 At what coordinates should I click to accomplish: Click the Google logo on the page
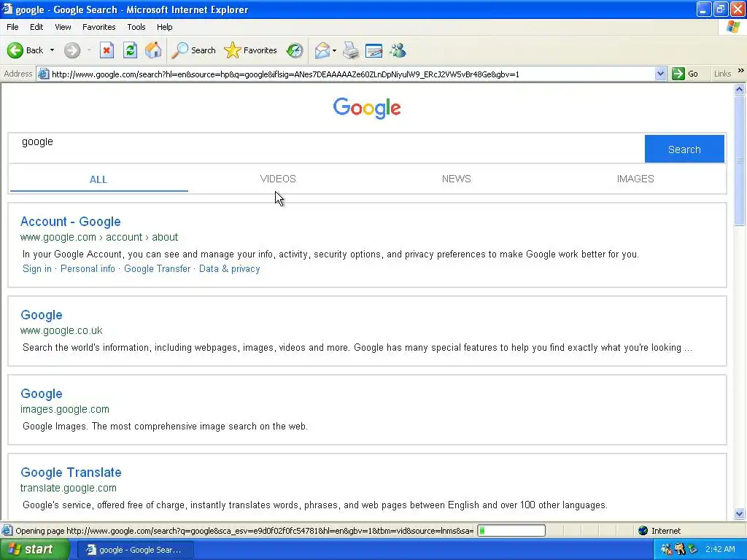(x=367, y=108)
